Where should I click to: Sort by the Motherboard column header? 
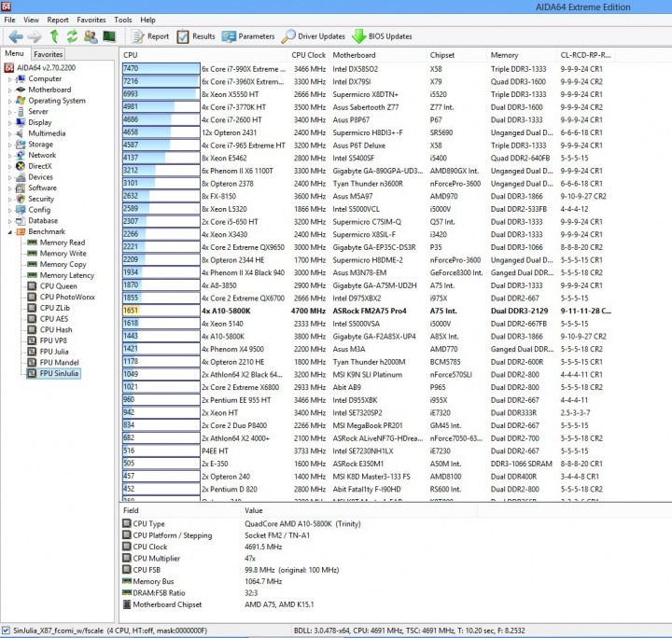(x=378, y=55)
